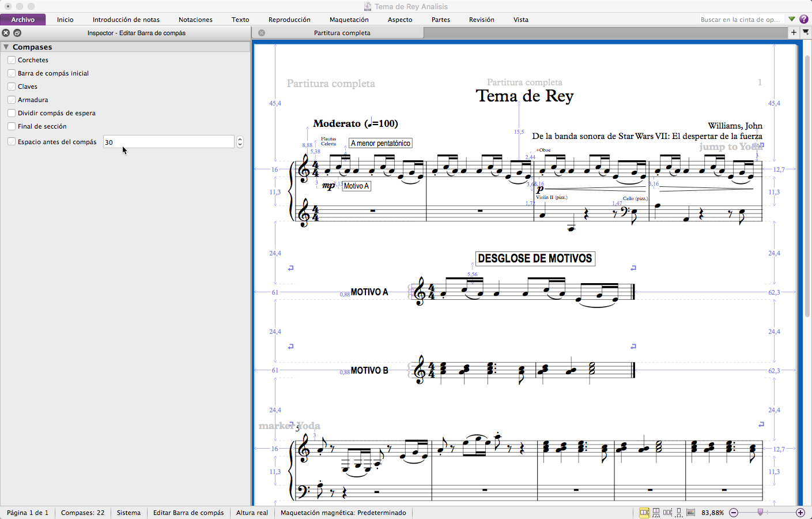Select the Moderato tempo marking
This screenshot has height=519, width=812.
pos(356,123)
